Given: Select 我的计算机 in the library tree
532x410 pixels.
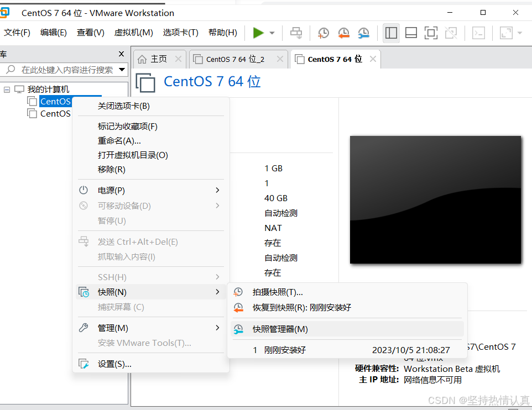Looking at the screenshot, I should tap(48, 89).
